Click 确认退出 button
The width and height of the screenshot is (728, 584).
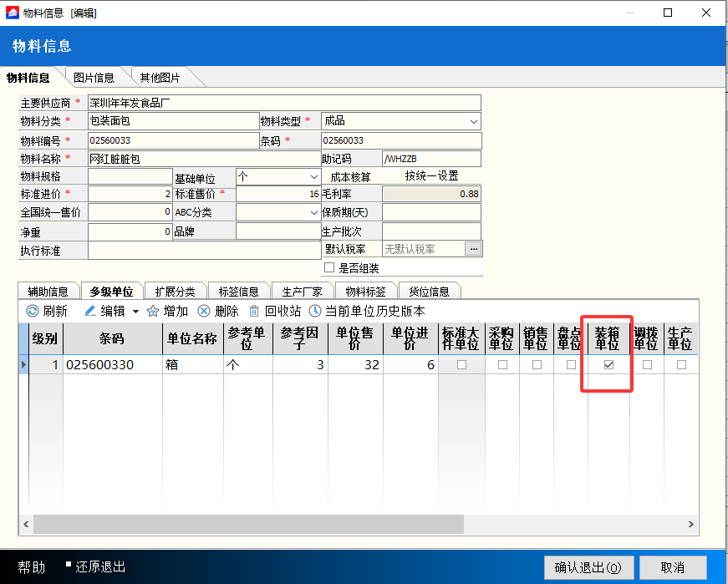point(590,567)
